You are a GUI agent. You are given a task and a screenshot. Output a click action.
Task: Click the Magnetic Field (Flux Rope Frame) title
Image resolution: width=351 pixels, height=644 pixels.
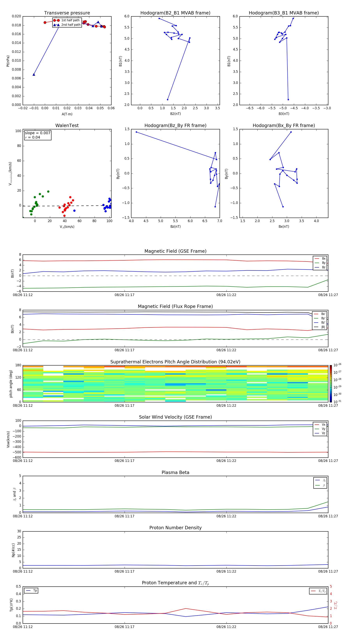pos(175,307)
